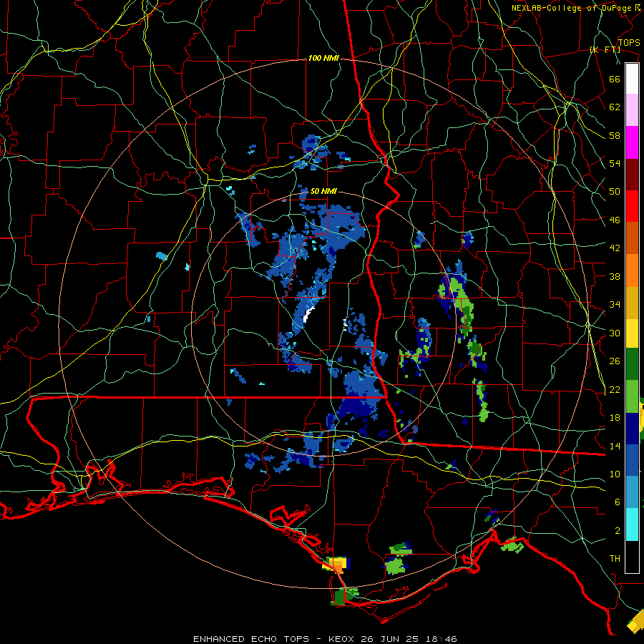Click the bright yellow legend swatch
644x644 pixels.
[632, 333]
